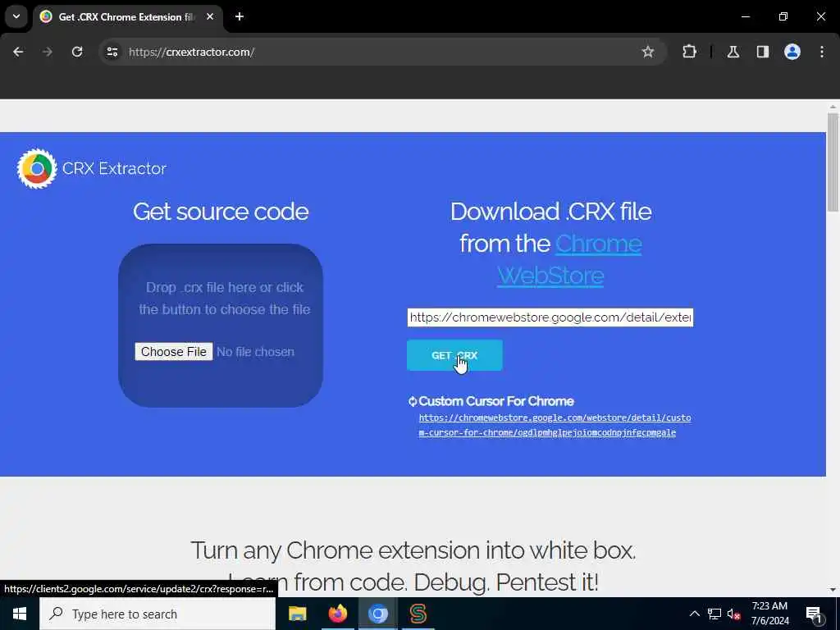Show hidden system tray icons chevron
Screen dimensions: 840x630
click(x=694, y=614)
